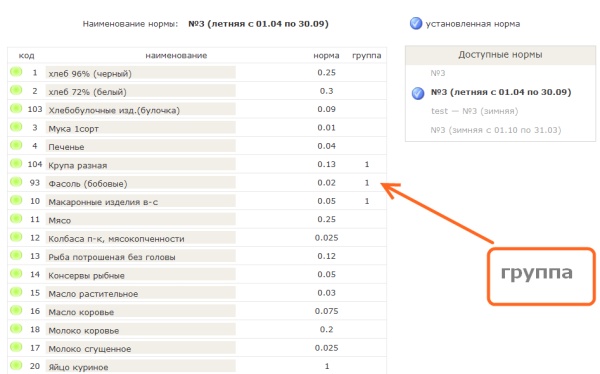Click code 93 in Фасоль row
Screen dimensions: 600x374
click(35, 183)
